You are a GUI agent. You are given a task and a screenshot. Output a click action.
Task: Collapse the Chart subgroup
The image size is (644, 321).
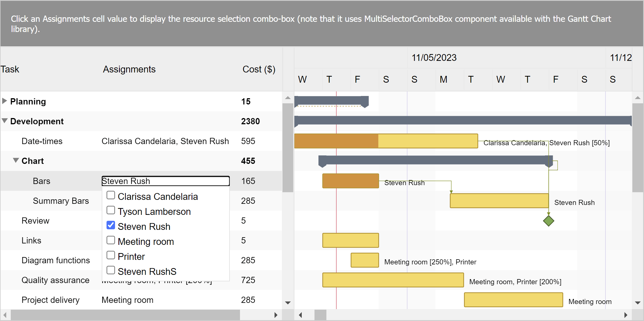click(16, 160)
